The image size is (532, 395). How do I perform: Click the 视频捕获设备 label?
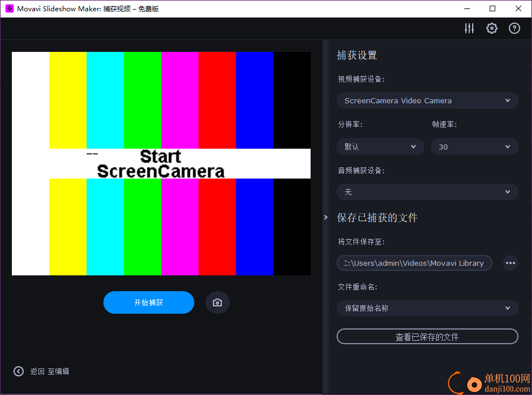point(361,80)
